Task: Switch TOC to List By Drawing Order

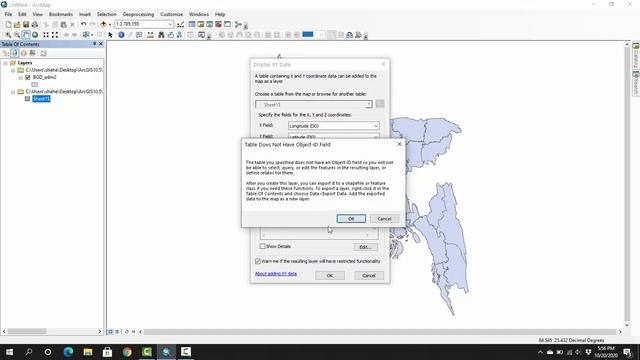Action: [6, 53]
